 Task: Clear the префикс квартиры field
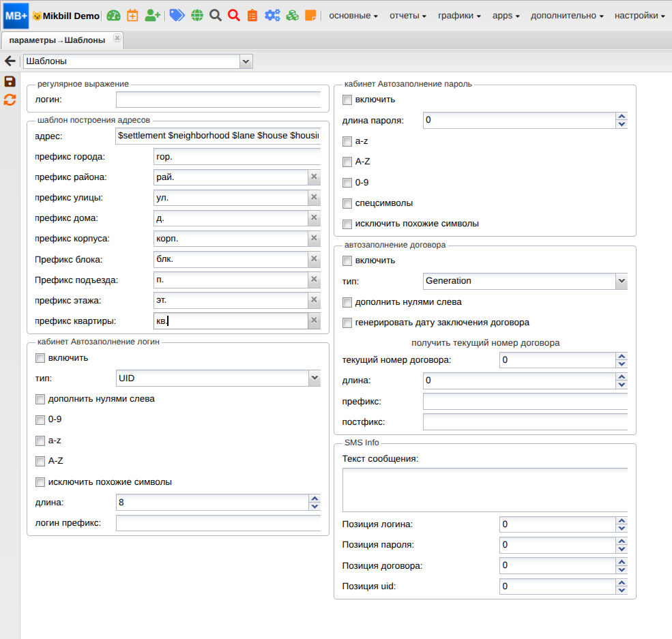tap(314, 320)
